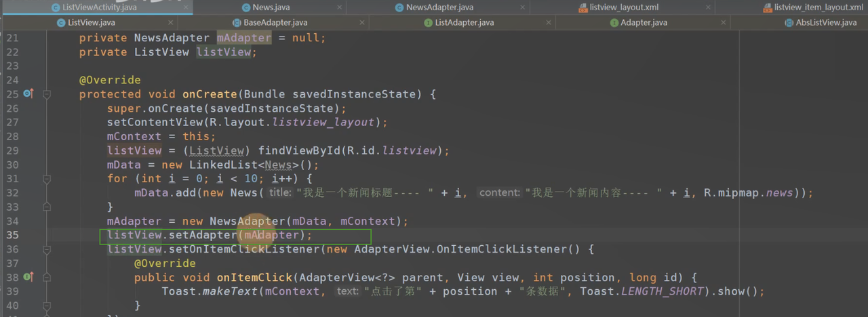Collapse the onCreate method fold marker
The width and height of the screenshot is (868, 317).
pyautogui.click(x=47, y=94)
